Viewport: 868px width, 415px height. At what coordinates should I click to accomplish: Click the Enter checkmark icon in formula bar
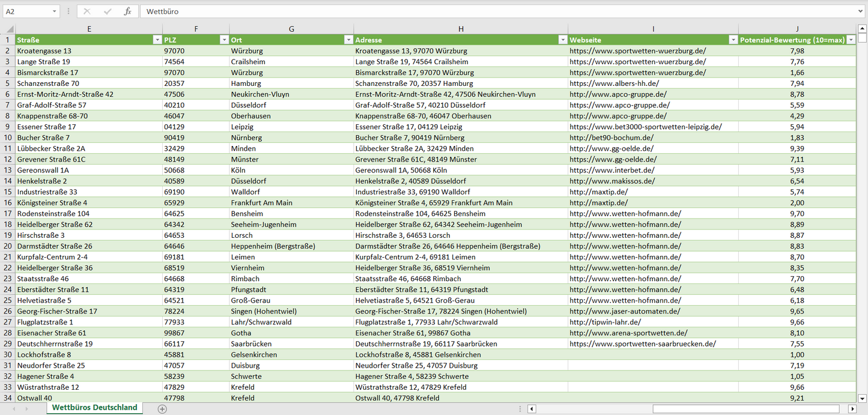click(108, 11)
